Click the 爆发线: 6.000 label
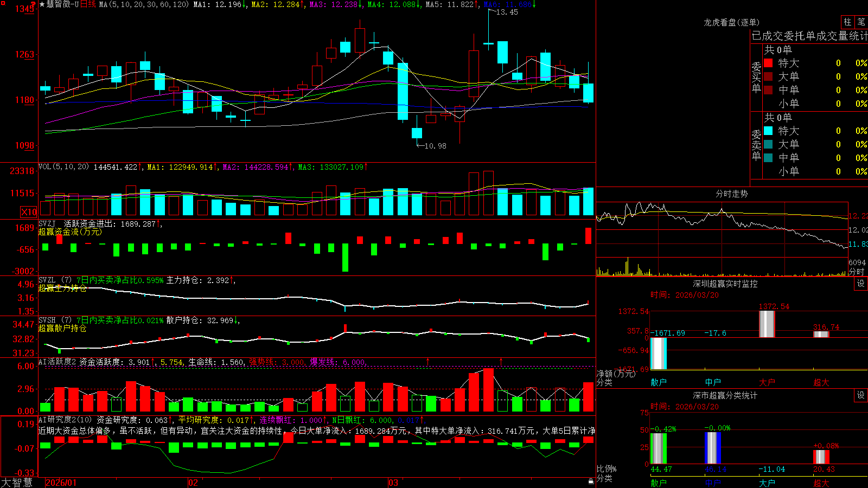The image size is (868, 488). point(338,362)
